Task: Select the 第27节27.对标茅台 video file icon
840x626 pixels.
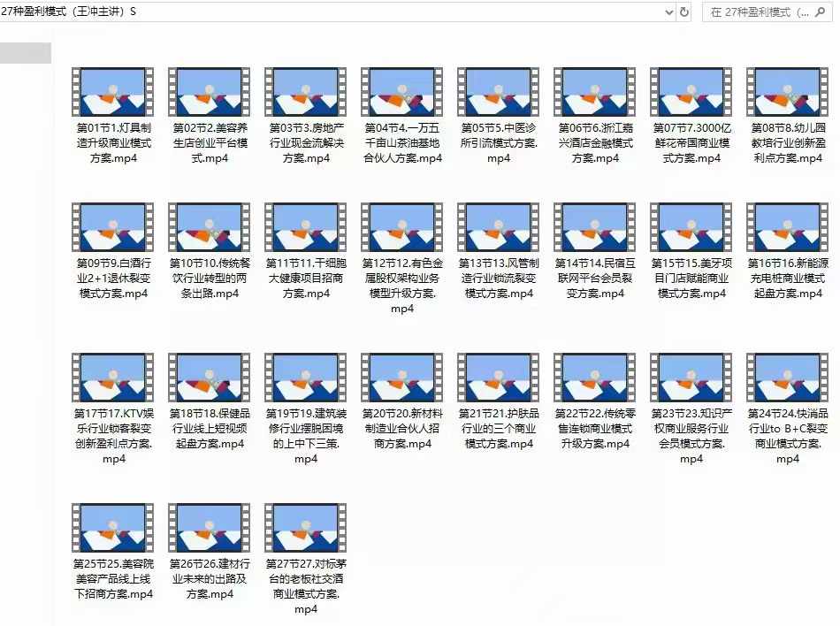Action: (x=305, y=528)
